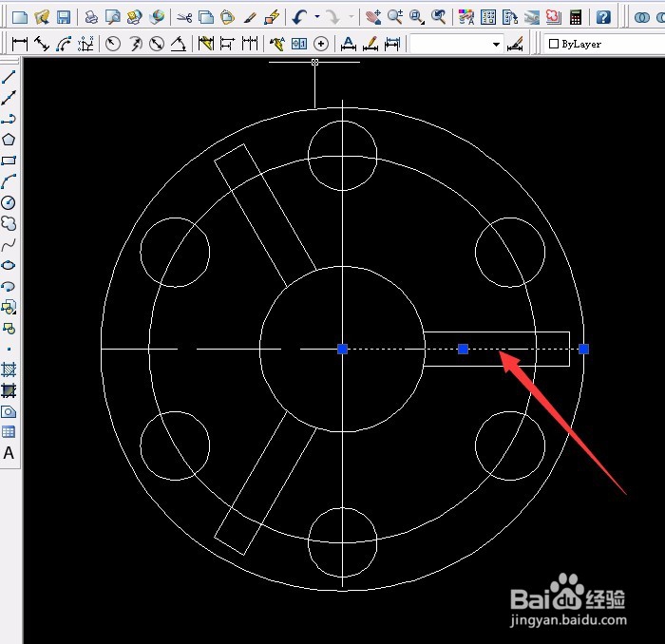665x644 pixels.
Task: Expand the undo history dropdown arrow
Action: 316,17
